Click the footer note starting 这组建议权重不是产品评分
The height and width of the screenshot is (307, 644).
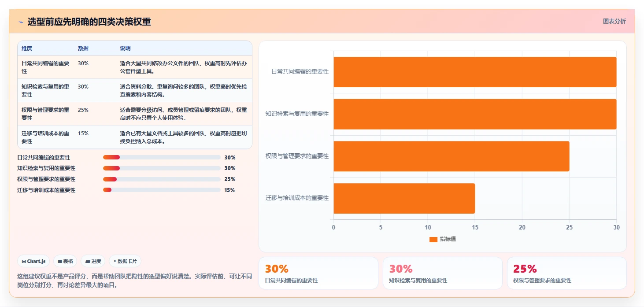(134, 281)
